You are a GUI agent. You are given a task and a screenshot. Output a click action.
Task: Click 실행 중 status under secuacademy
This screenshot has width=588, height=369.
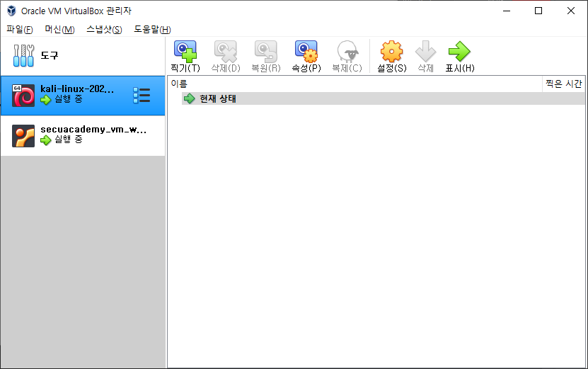point(69,140)
